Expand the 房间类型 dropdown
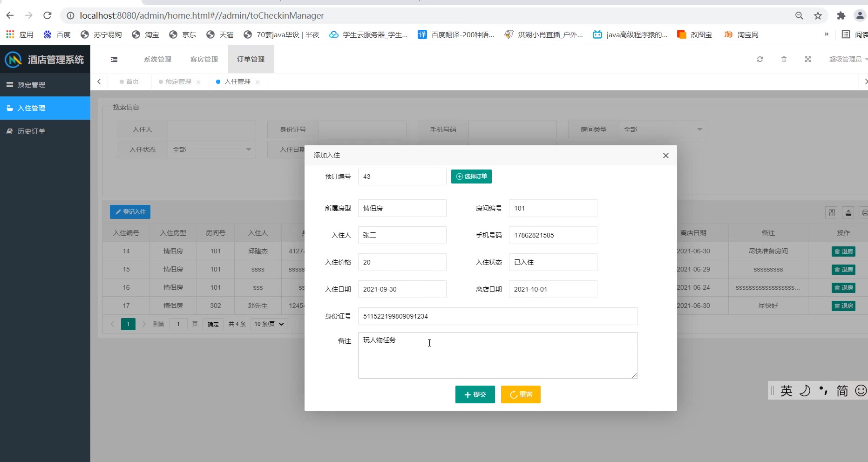The height and width of the screenshot is (462, 868). tap(662, 129)
